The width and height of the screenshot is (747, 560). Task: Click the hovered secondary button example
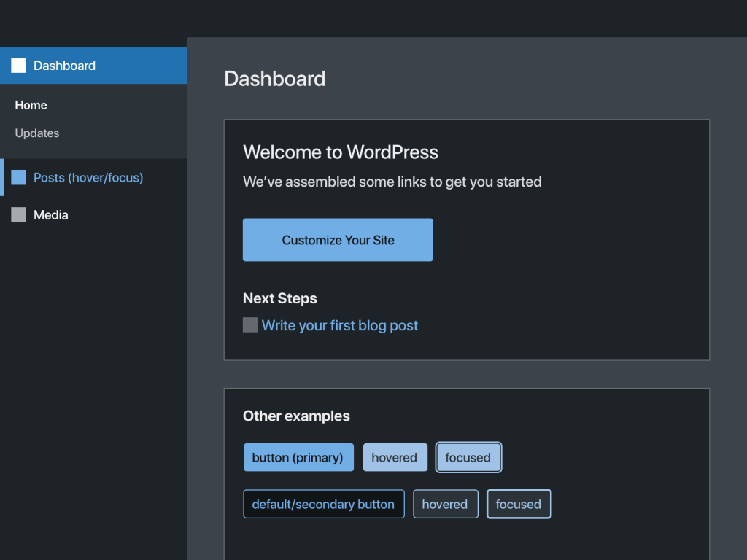(446, 505)
